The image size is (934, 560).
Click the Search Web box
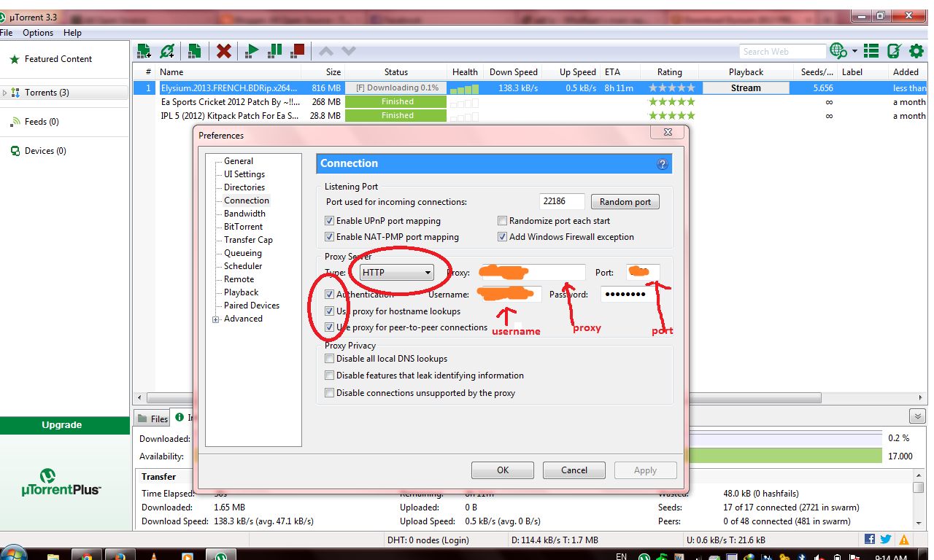click(782, 52)
